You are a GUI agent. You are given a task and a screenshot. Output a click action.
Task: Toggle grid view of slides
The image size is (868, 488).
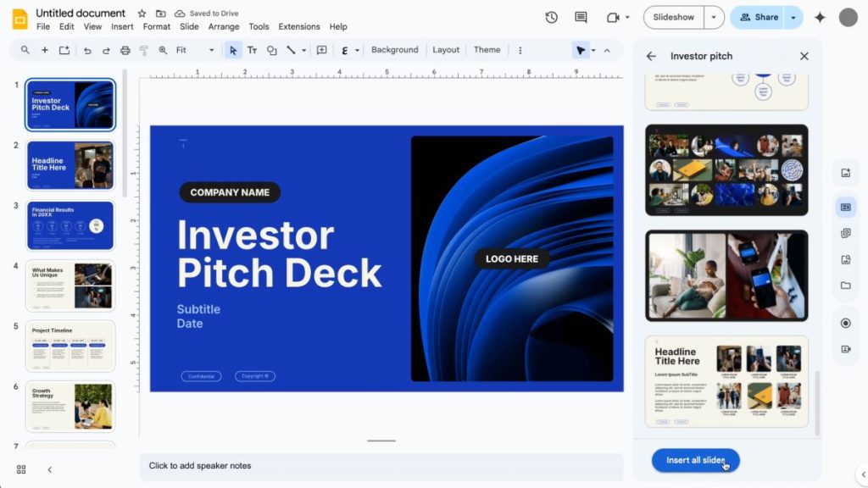pyautogui.click(x=21, y=469)
